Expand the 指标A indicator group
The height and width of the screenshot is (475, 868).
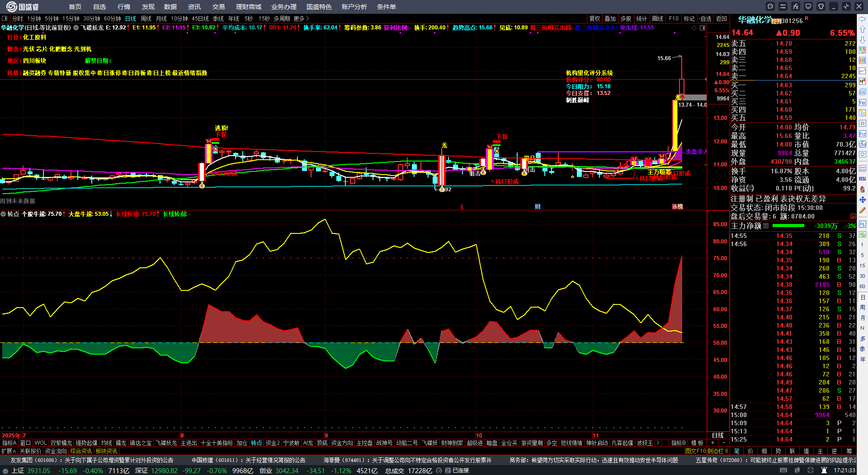click(9, 443)
